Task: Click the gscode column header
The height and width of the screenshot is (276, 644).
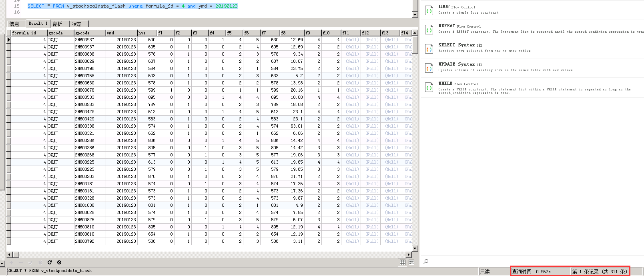Action: click(x=60, y=33)
